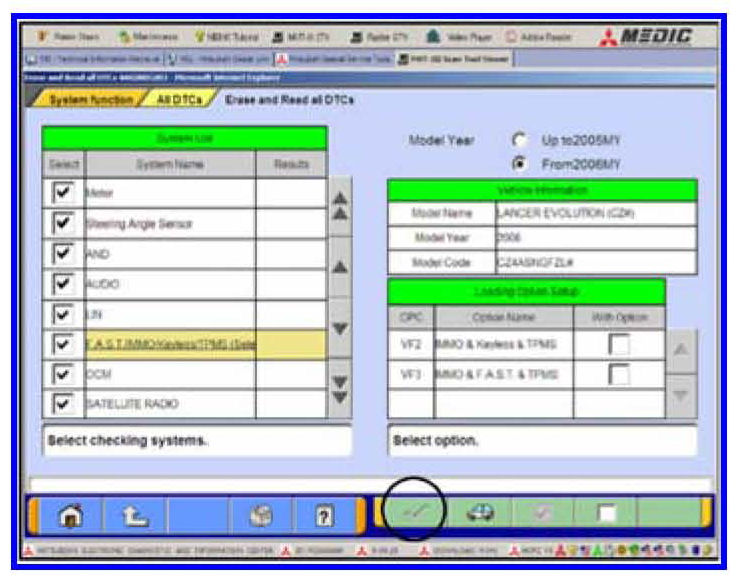742x584 pixels.
Task: Uncheck the Steering Angle Sensor checkbox
Action: pos(63,223)
